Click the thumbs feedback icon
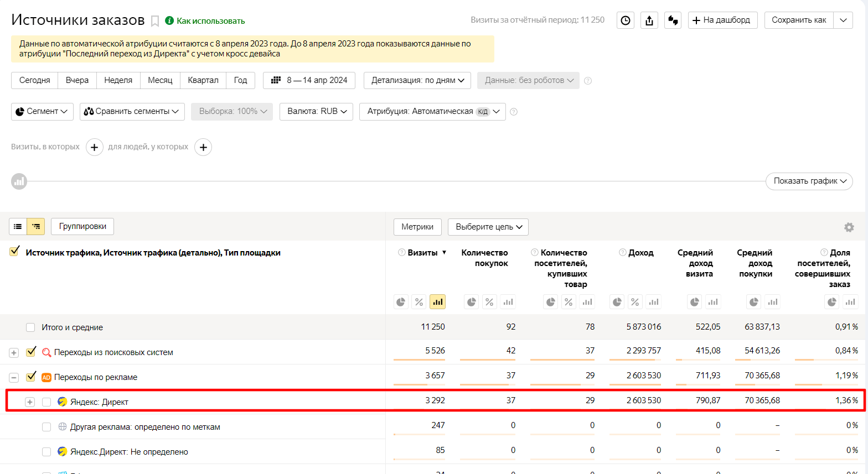 click(x=673, y=20)
